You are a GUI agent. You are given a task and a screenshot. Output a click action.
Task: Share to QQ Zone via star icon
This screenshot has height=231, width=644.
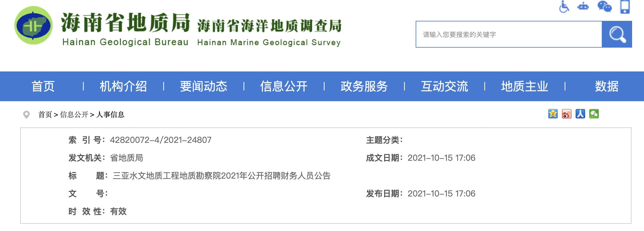pos(553,114)
